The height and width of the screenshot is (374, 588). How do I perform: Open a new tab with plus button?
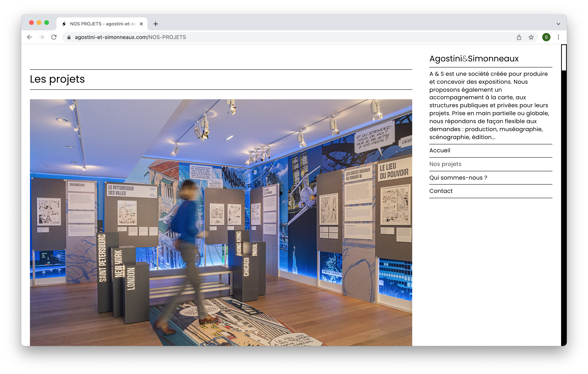click(x=156, y=24)
